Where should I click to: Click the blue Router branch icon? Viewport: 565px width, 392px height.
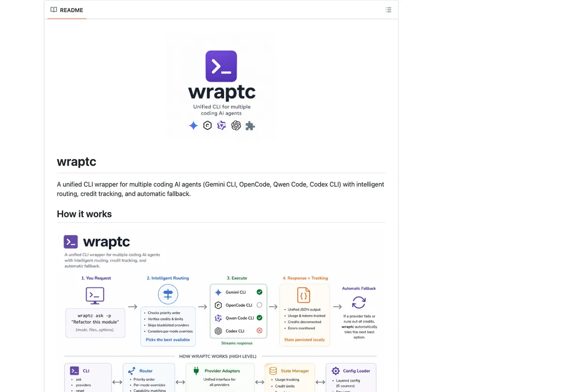131,371
